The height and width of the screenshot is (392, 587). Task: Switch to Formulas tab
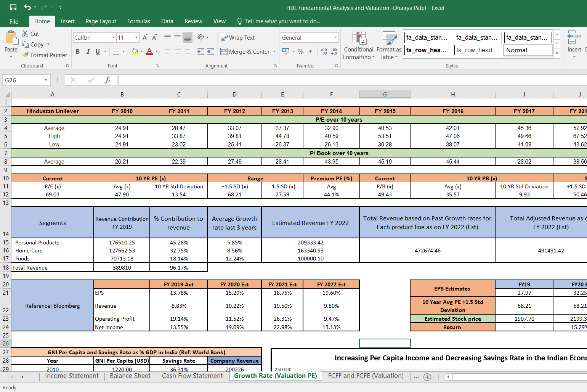pyautogui.click(x=139, y=21)
